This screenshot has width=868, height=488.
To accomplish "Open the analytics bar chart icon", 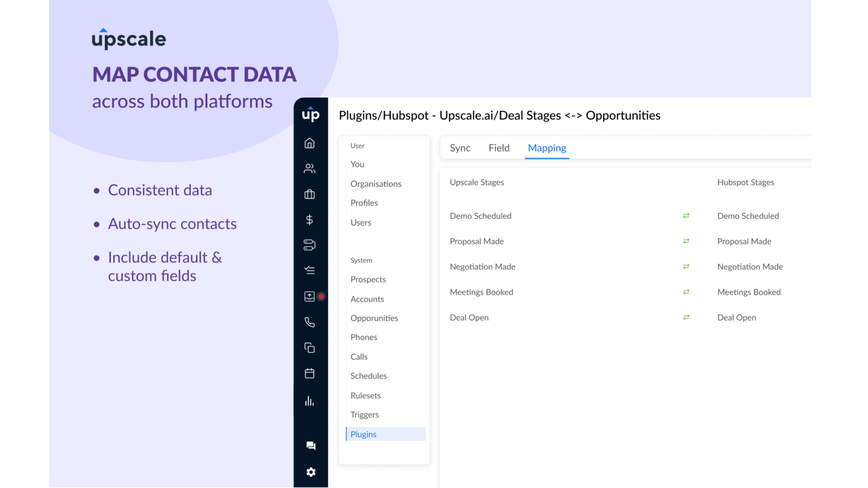I will [310, 400].
